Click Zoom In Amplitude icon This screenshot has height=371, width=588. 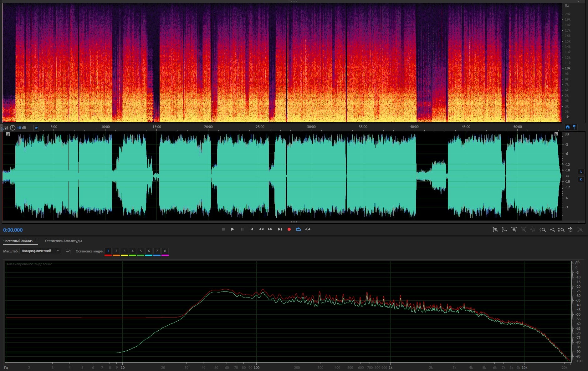click(495, 230)
